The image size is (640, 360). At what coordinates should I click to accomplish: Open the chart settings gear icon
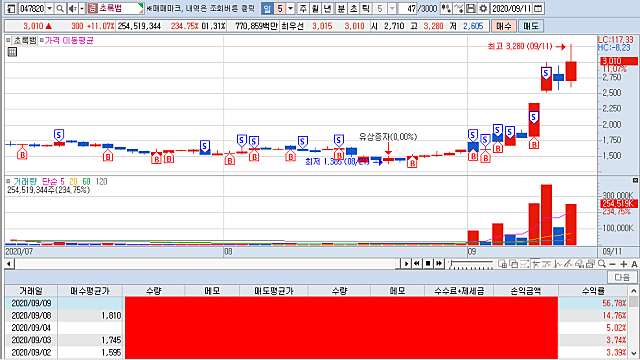tap(483, 8)
